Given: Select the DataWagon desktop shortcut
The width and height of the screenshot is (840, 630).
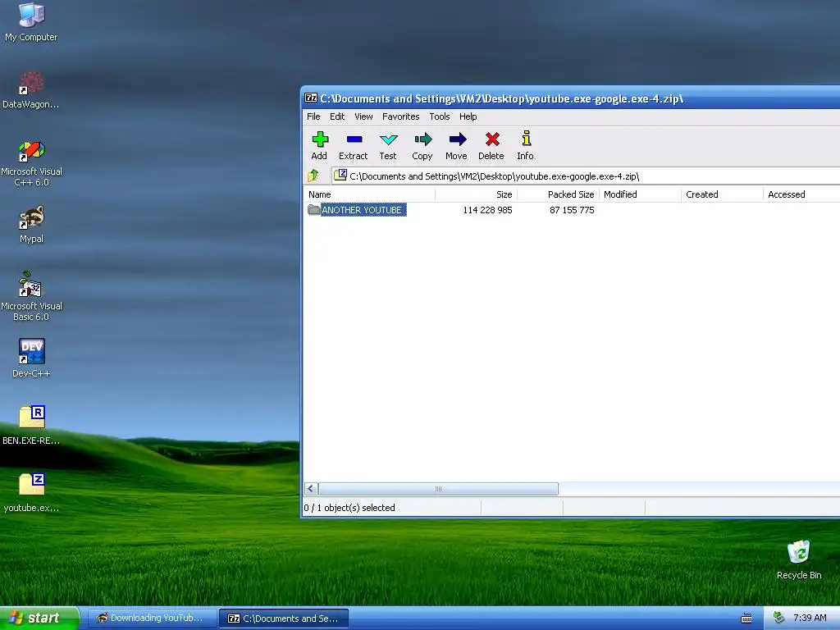Looking at the screenshot, I should click(x=31, y=90).
